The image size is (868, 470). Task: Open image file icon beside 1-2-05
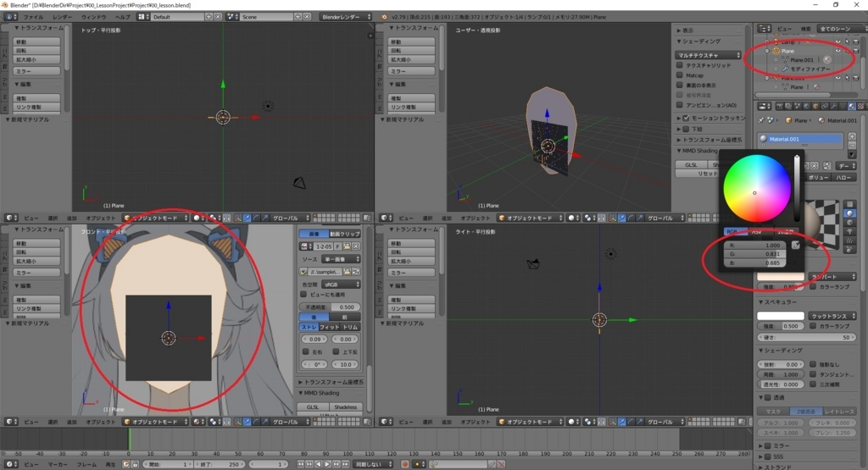pos(347,246)
